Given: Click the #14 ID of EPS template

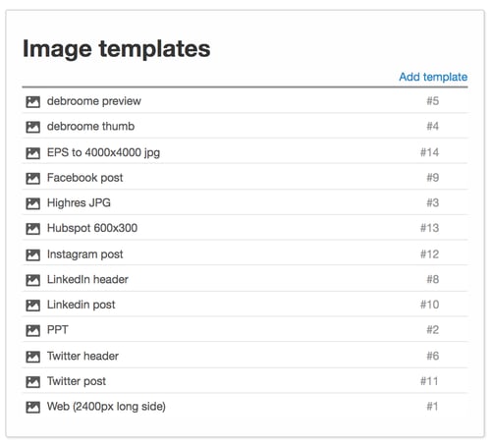Looking at the screenshot, I should tap(429, 152).
